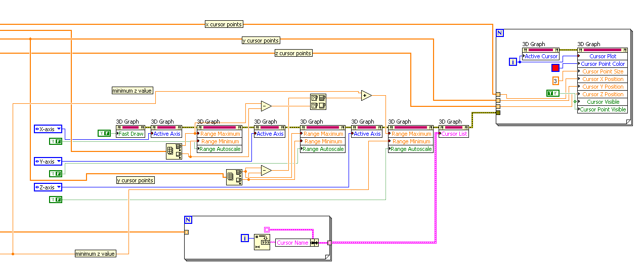Select the Cursor X Position property
This screenshot has width=644, height=273.
coord(603,79)
